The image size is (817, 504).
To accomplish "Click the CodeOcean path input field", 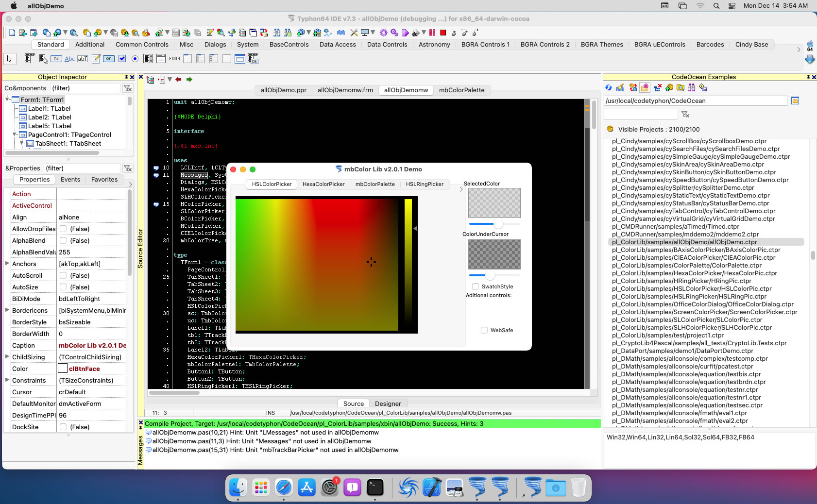I will pos(695,101).
